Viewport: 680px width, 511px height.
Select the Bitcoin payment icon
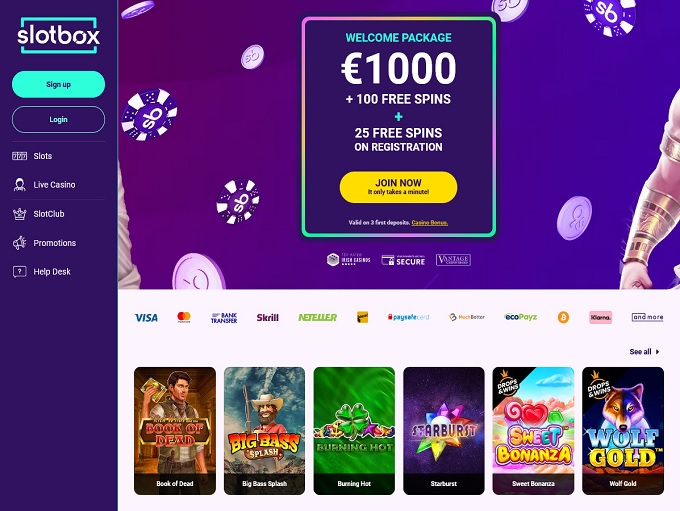(x=563, y=318)
